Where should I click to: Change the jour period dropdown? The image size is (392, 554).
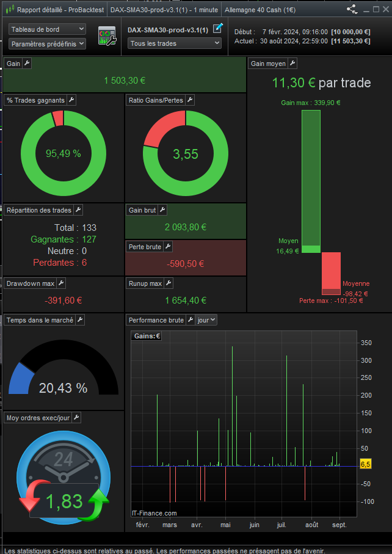tap(206, 319)
